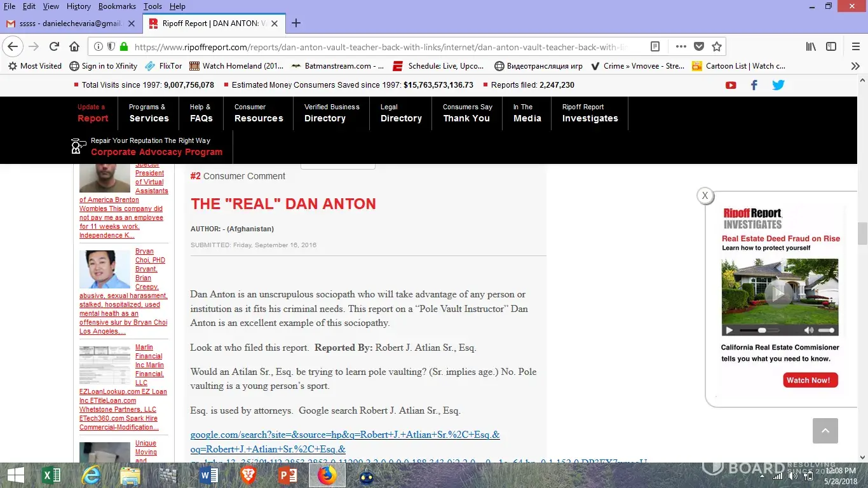868x488 pixels.
Task: Click the scroll-to-top arrow button
Action: 825,431
